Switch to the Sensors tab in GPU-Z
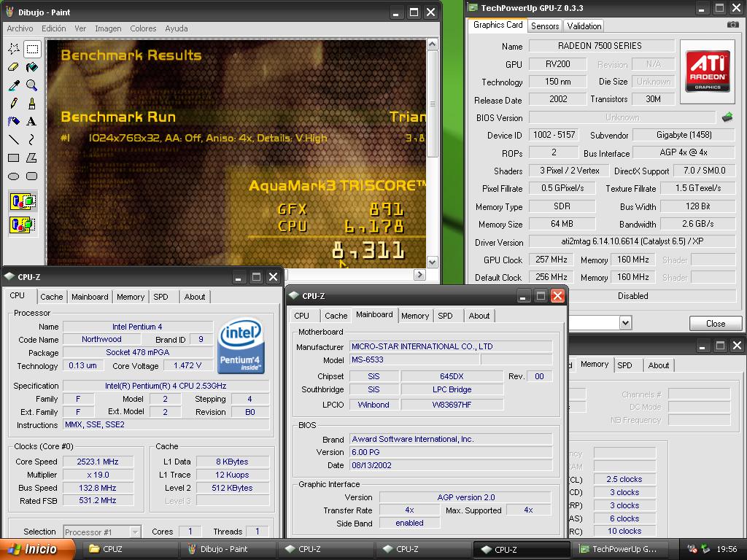Image resolution: width=747 pixels, height=560 pixels. 545,26
